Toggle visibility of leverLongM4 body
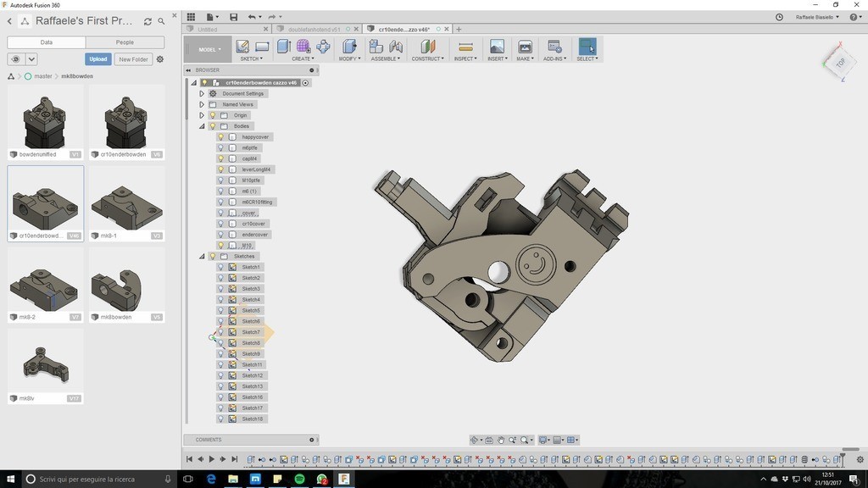 (x=221, y=169)
